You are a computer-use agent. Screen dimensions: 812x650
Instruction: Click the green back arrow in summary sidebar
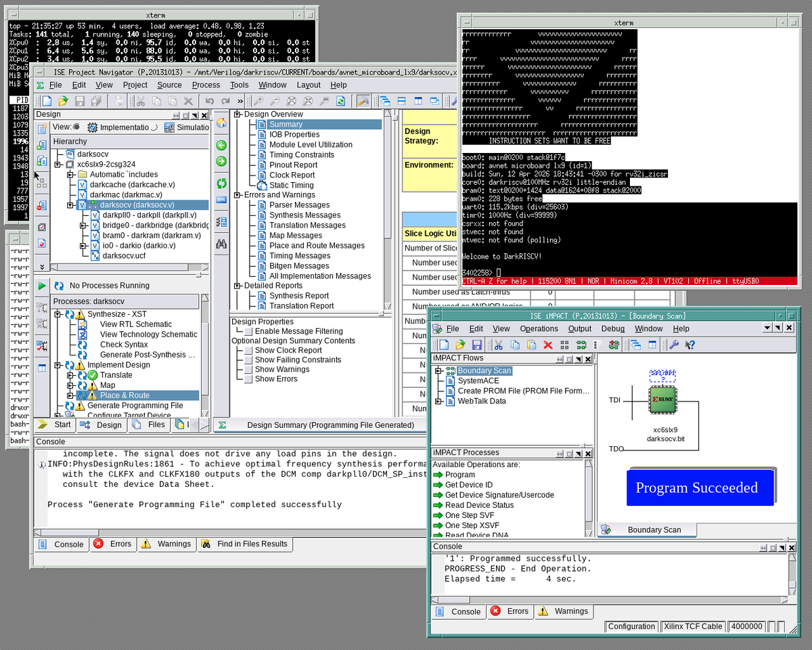click(x=221, y=145)
